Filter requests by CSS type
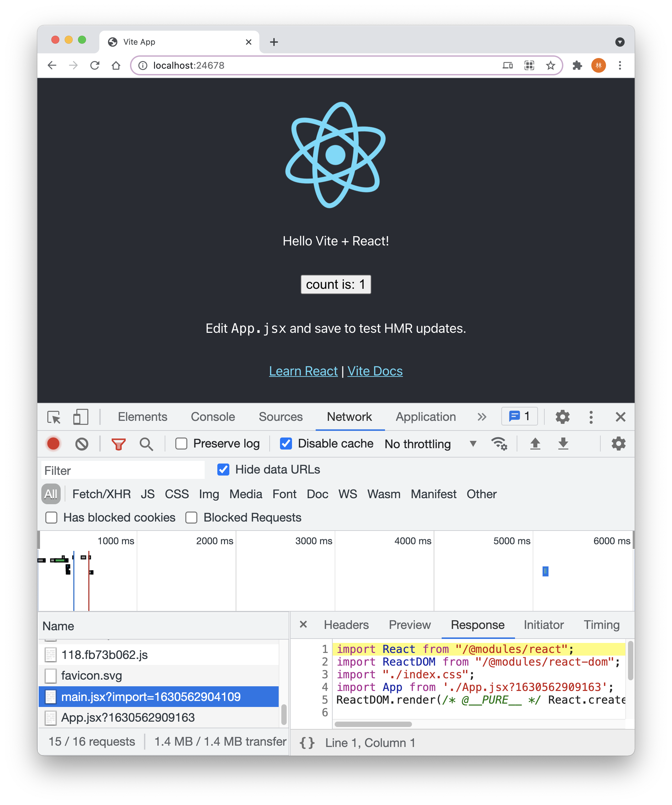 [x=177, y=495]
